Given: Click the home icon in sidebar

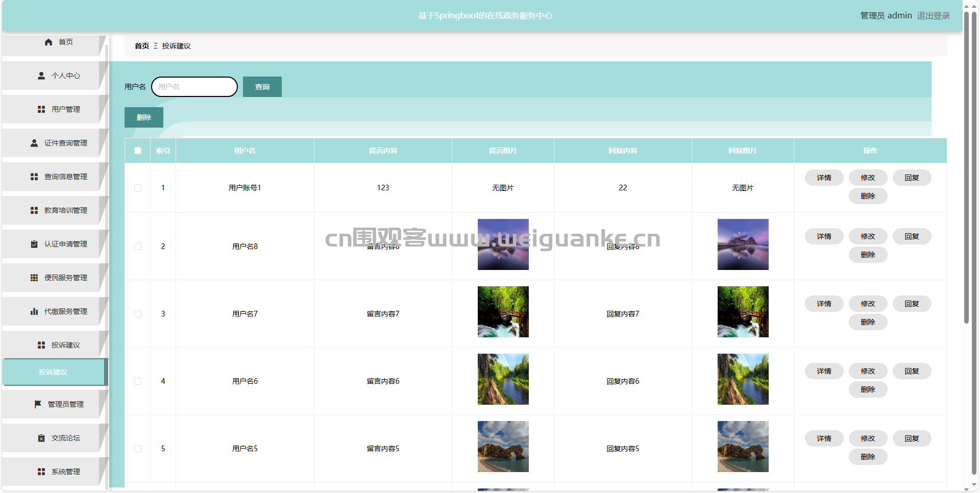Looking at the screenshot, I should (x=48, y=42).
